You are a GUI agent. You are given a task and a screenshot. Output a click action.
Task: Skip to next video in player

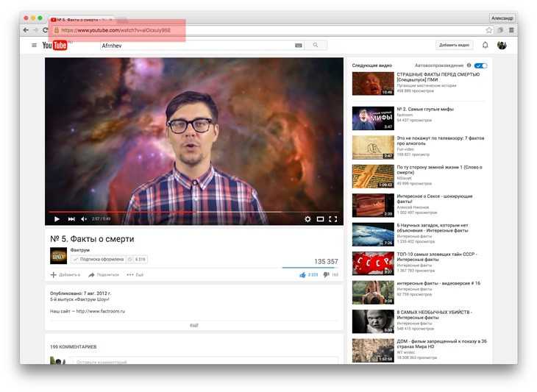71,219
